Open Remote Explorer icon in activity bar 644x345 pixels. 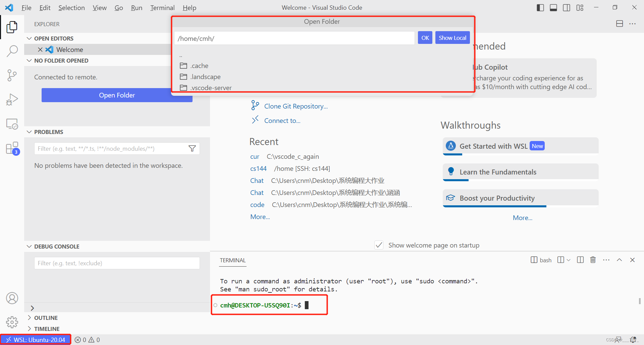pos(12,124)
